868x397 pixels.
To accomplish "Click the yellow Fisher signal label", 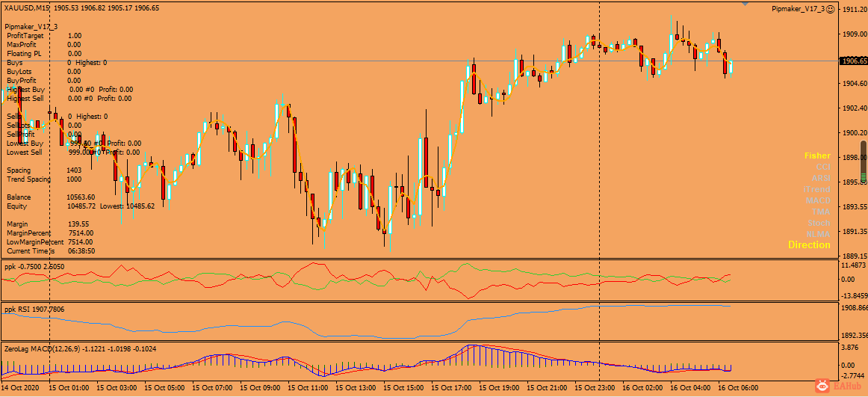I will click(x=817, y=156).
